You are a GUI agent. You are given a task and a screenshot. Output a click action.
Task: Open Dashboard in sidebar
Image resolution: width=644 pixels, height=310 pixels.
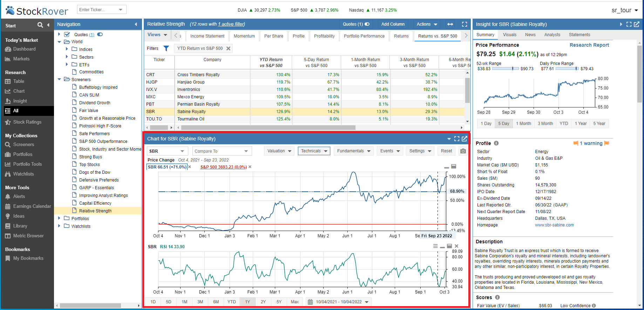coord(24,49)
